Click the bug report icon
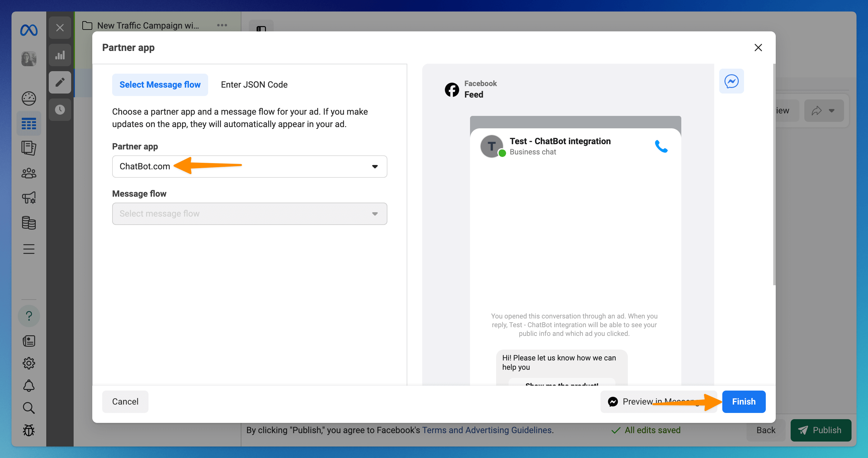 point(29,430)
